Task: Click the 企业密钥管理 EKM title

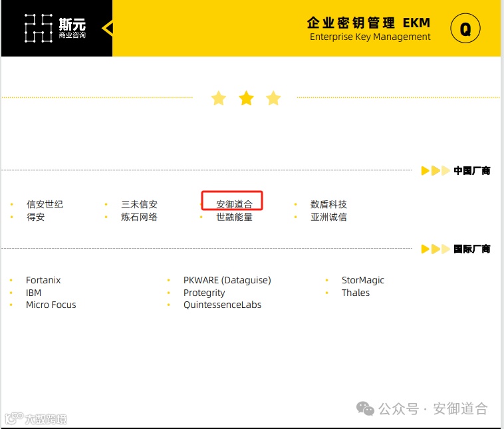Action: [x=368, y=23]
